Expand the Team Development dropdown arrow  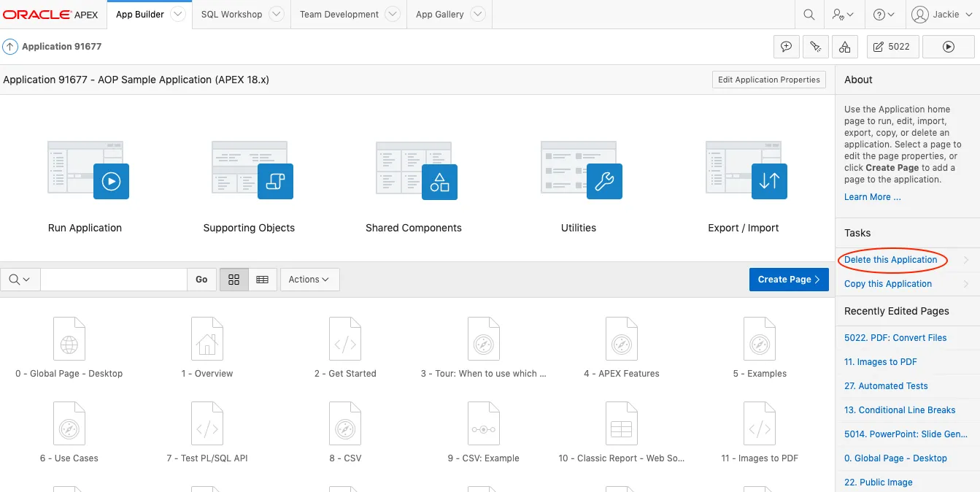coord(392,15)
